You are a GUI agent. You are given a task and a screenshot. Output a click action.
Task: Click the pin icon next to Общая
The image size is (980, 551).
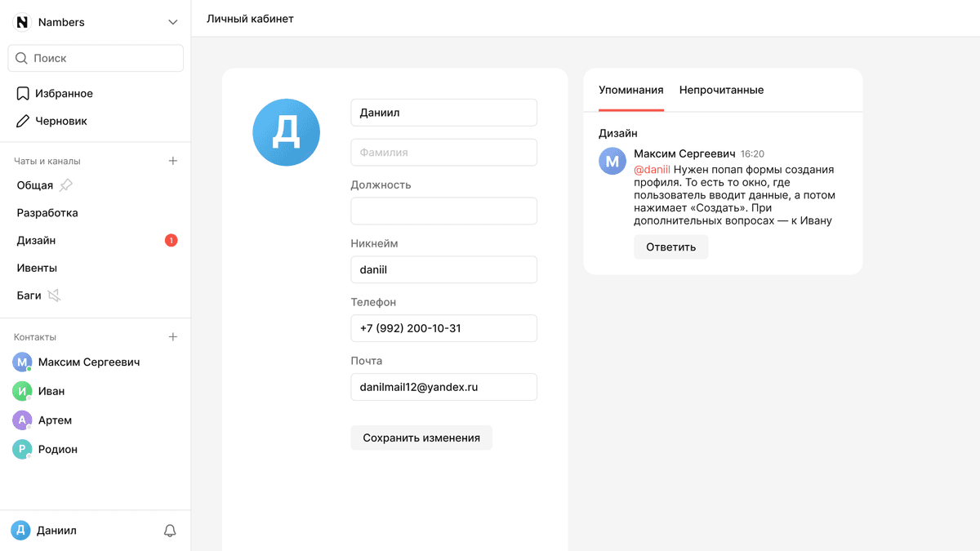coord(67,185)
